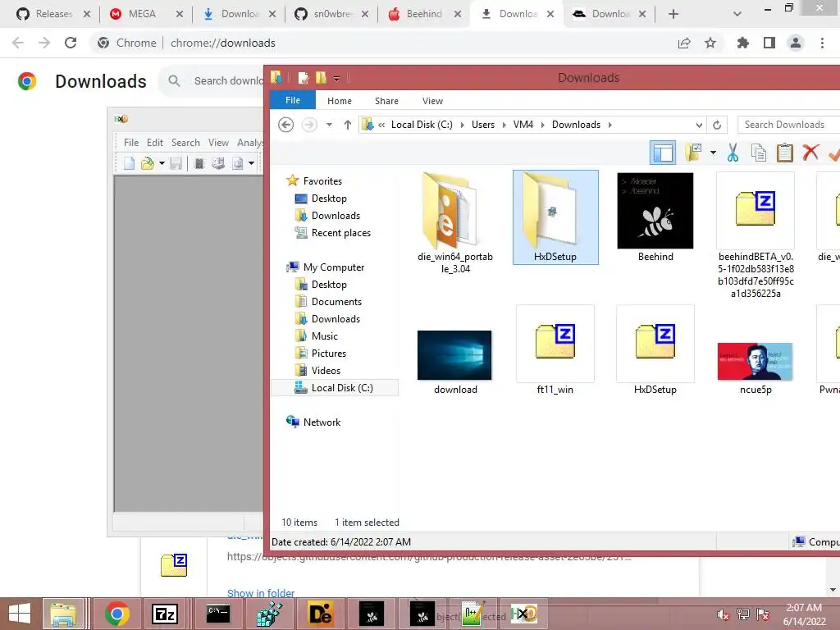The width and height of the screenshot is (840, 630).
Task: Open 7-Zip from the taskbar
Action: tap(164, 614)
